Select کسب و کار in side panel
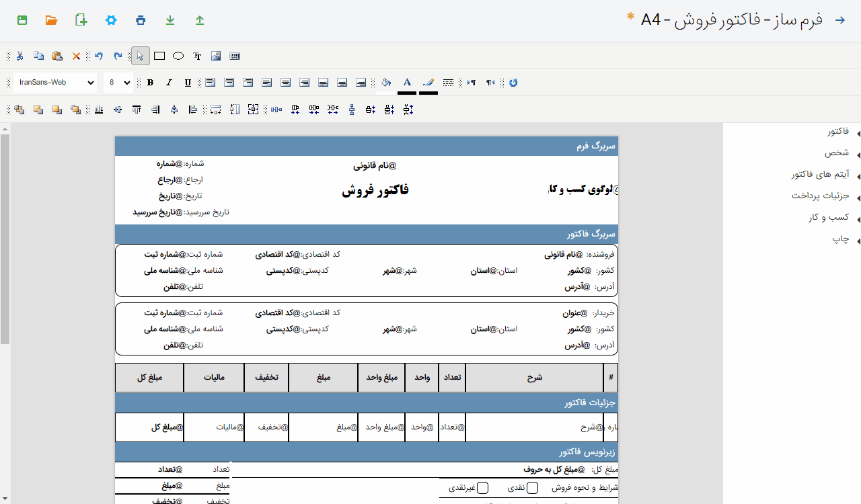 point(829,218)
